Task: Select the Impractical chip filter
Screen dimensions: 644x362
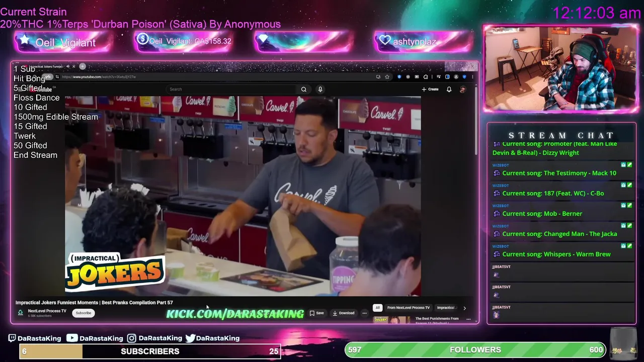Action: [x=446, y=308]
